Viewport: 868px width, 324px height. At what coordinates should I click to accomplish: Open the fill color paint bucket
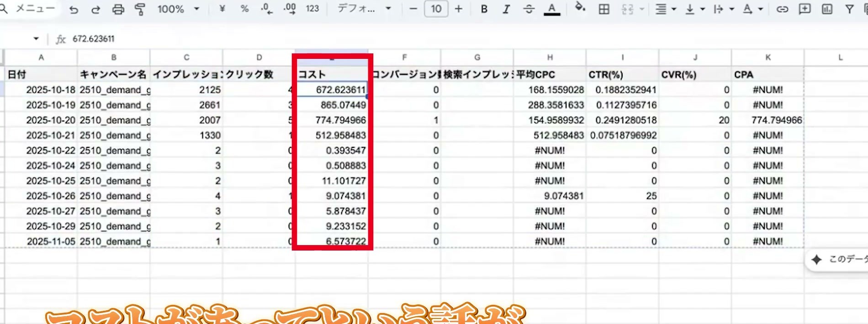coord(580,8)
